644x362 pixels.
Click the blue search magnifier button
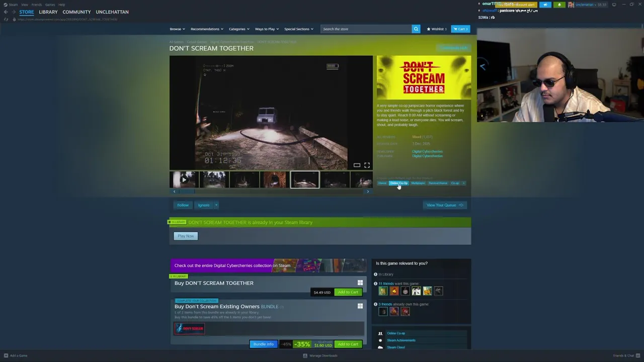pos(416,29)
